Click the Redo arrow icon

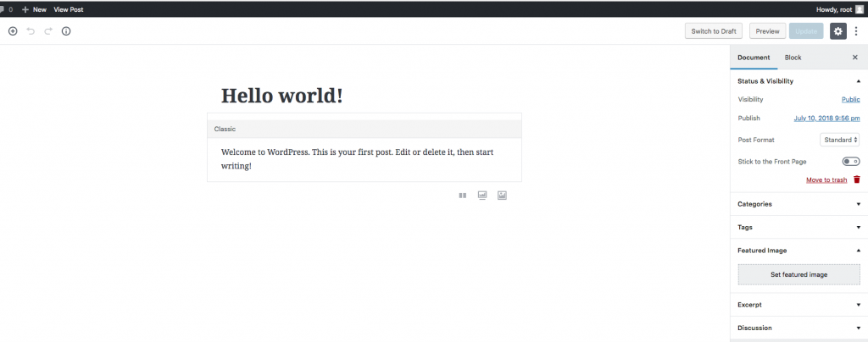48,31
